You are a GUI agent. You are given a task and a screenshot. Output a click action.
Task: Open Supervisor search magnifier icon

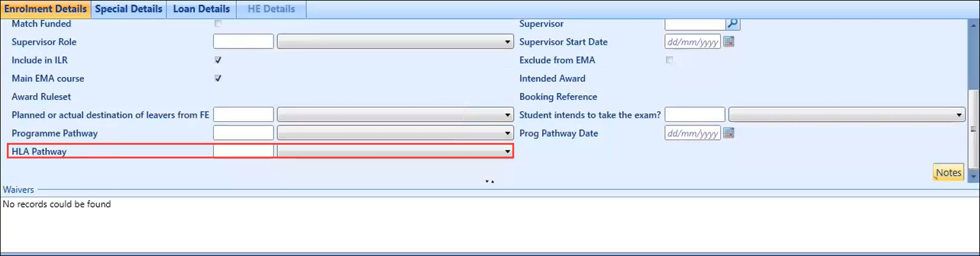point(733,24)
